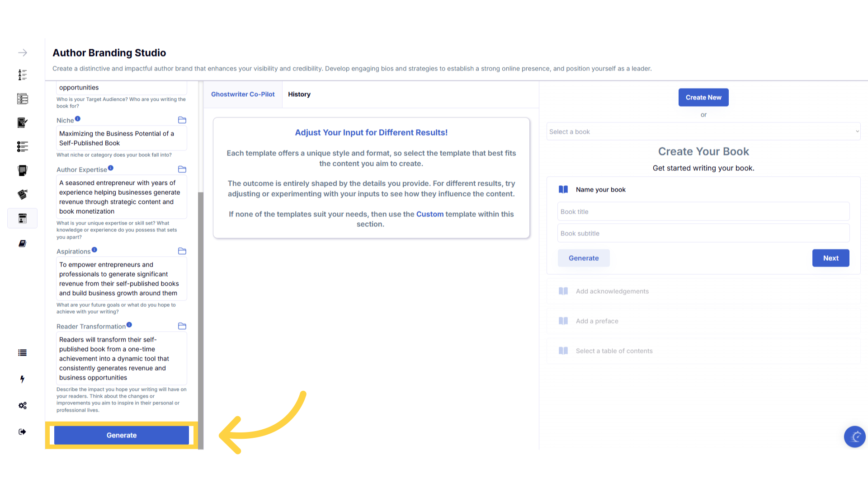This screenshot has height=488, width=868.
Task: Select the Ghostwriter Co-Pilot tab
Action: pos(243,94)
